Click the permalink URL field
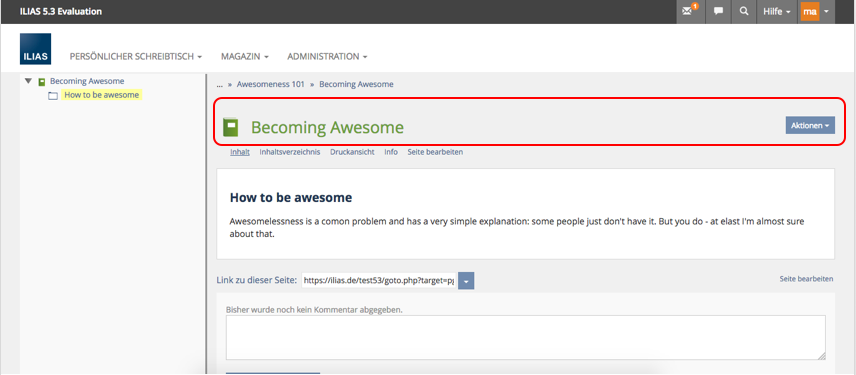The width and height of the screenshot is (856, 375). coord(378,281)
